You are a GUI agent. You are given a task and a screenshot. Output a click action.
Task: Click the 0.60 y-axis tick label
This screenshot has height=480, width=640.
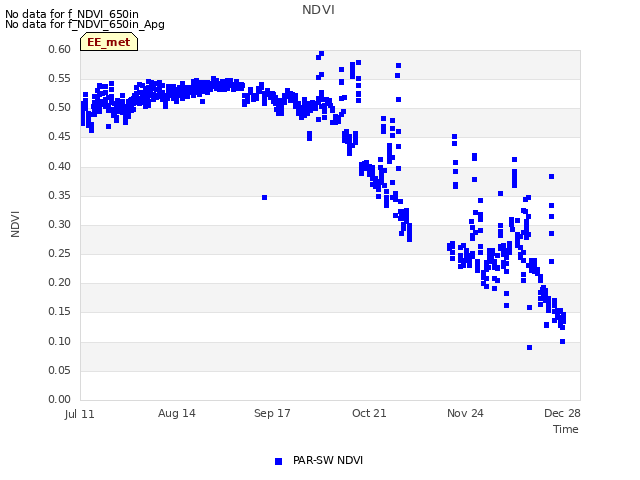coord(60,49)
